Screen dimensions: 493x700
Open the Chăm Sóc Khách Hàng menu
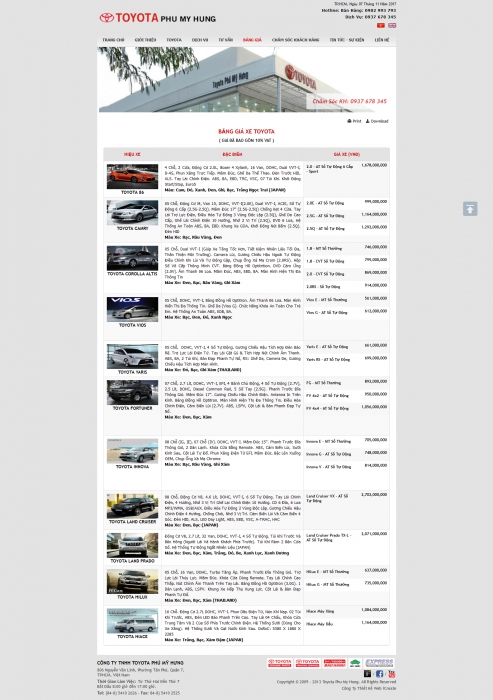click(x=296, y=40)
